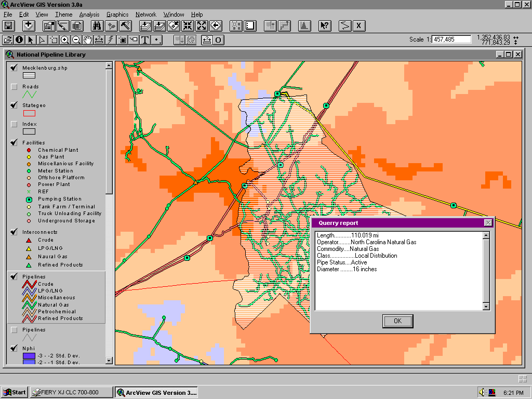532x399 pixels.
Task: Click the O toolbar button
Action: coord(218,40)
